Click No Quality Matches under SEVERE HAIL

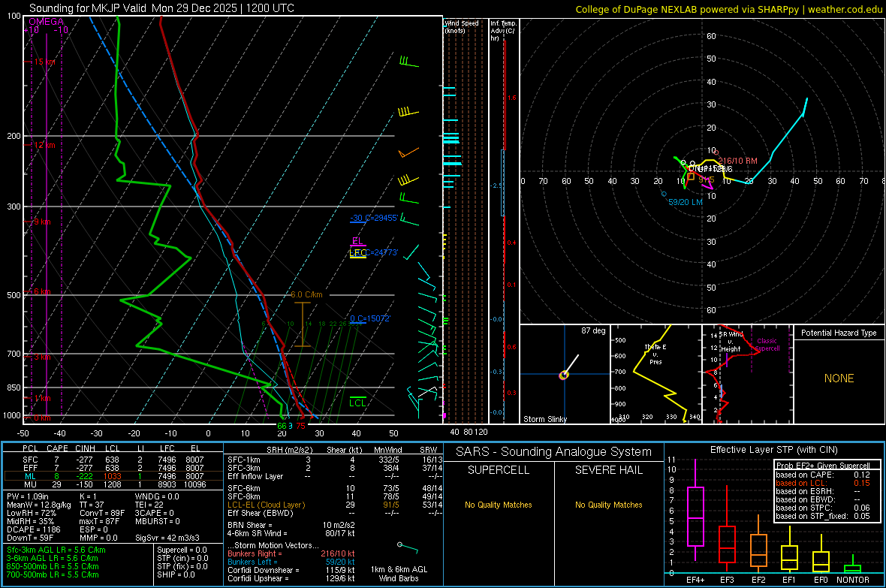pyautogui.click(x=608, y=505)
